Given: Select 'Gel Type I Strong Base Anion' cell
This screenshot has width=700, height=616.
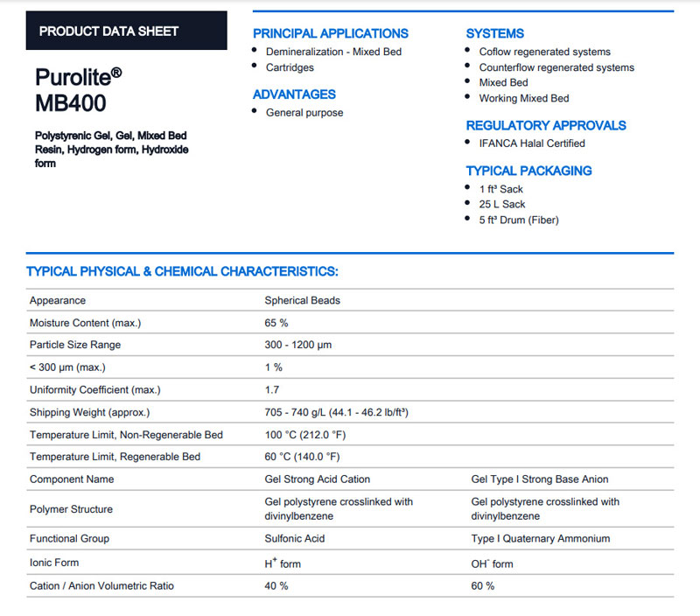Looking at the screenshot, I should pyautogui.click(x=540, y=479).
